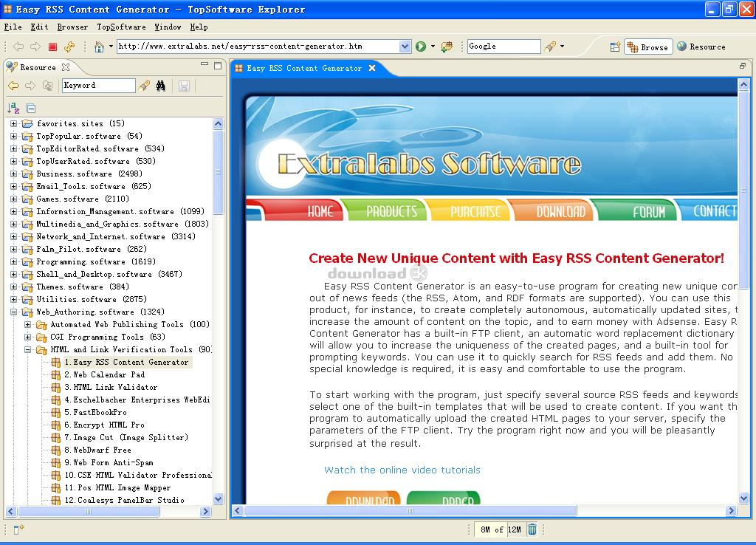Click the browser Forward arrow in main toolbar
The width and height of the screenshot is (756, 545).
(x=35, y=47)
